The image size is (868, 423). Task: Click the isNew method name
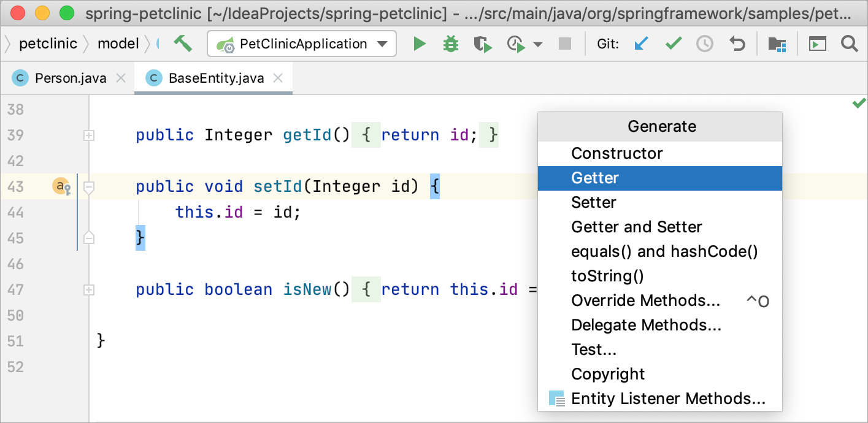point(307,289)
